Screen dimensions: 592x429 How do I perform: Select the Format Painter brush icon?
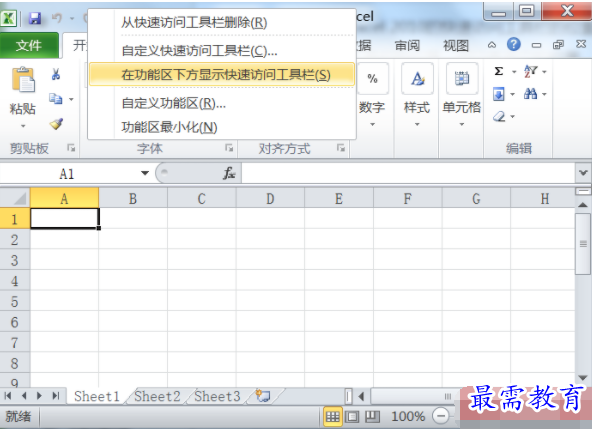click(x=56, y=123)
